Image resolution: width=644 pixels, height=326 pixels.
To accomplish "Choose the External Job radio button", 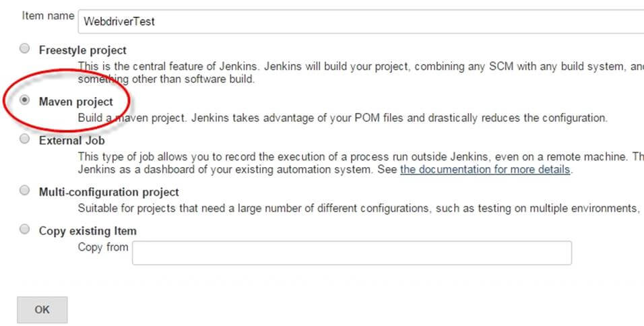I will (25, 139).
